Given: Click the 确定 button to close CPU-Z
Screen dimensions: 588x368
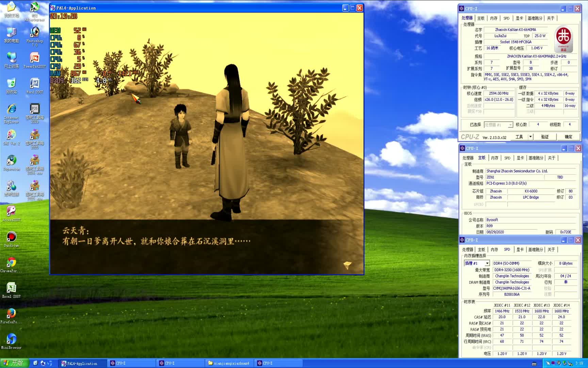Looking at the screenshot, I should [x=568, y=137].
